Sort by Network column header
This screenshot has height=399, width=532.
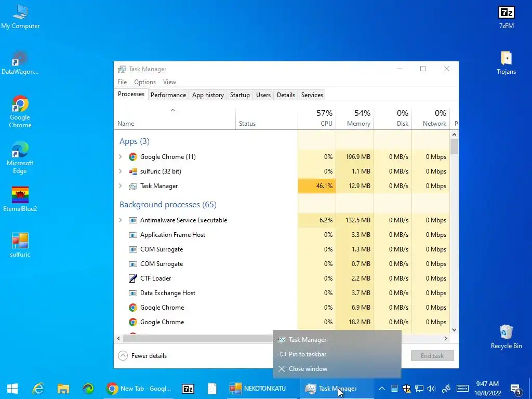click(x=431, y=118)
